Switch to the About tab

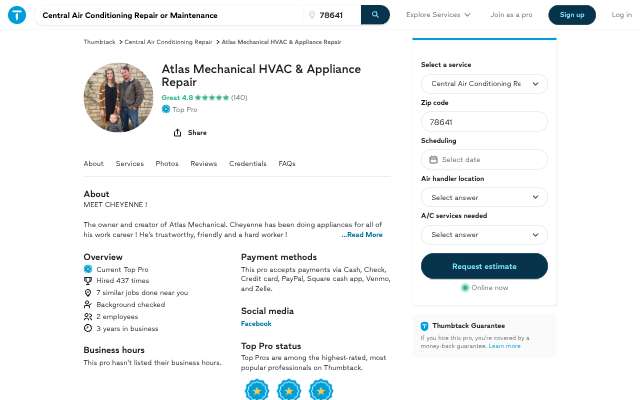pos(93,164)
